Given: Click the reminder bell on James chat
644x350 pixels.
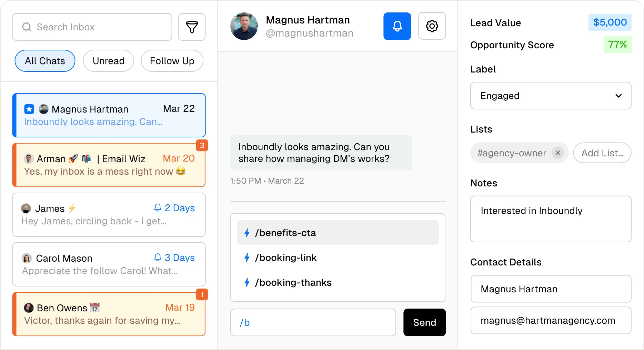Looking at the screenshot, I should point(158,208).
